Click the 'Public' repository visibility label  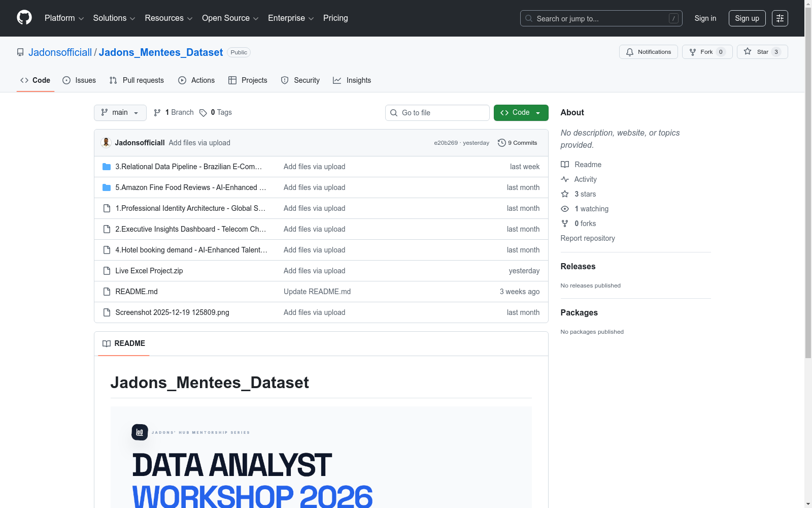239,52
